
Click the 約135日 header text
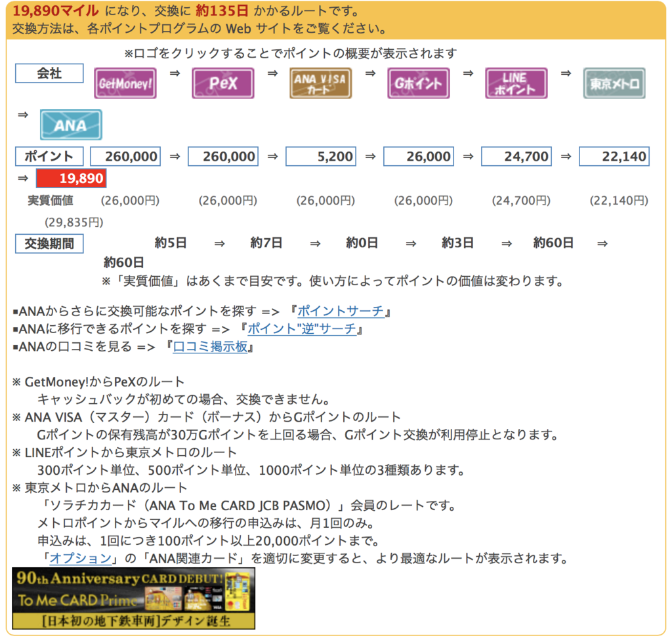222,10
